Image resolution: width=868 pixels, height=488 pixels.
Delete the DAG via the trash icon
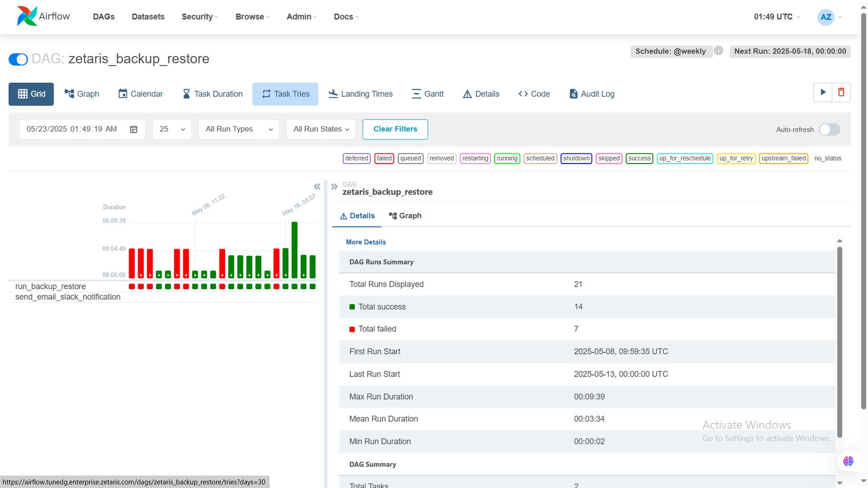841,92
